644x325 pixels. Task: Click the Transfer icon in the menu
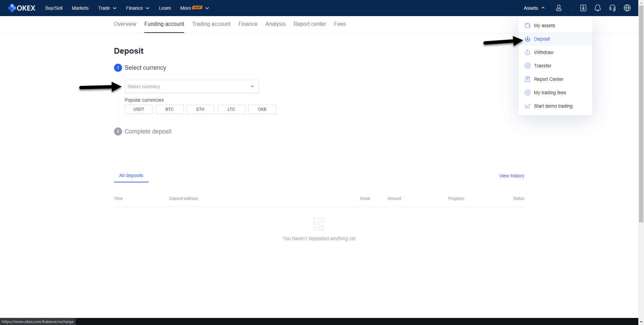pos(528,66)
